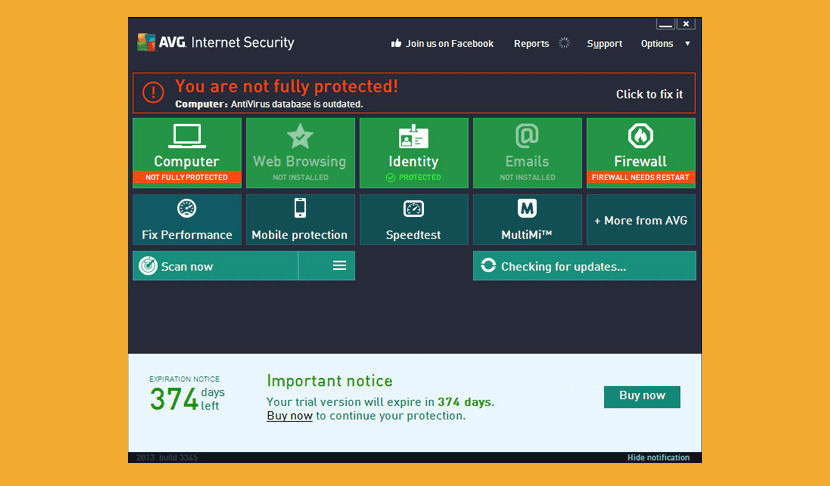Open More from AVG tile
This screenshot has width=830, height=486.
(x=641, y=220)
